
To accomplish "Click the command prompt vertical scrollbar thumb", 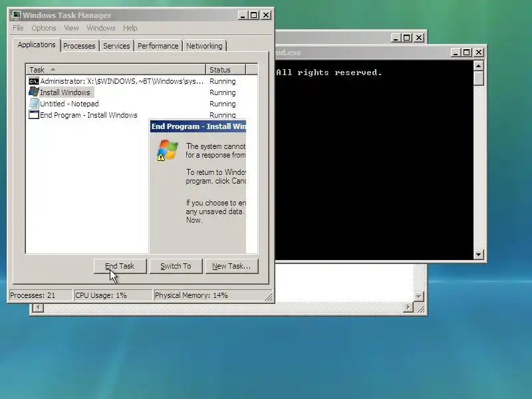I will (478, 78).
